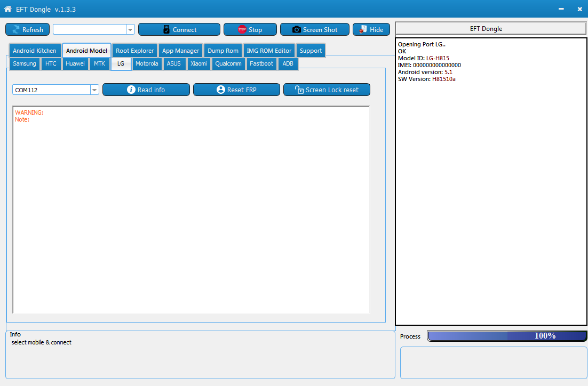This screenshot has height=386, width=588.
Task: Click the home icon in title bar
Action: pos(8,9)
